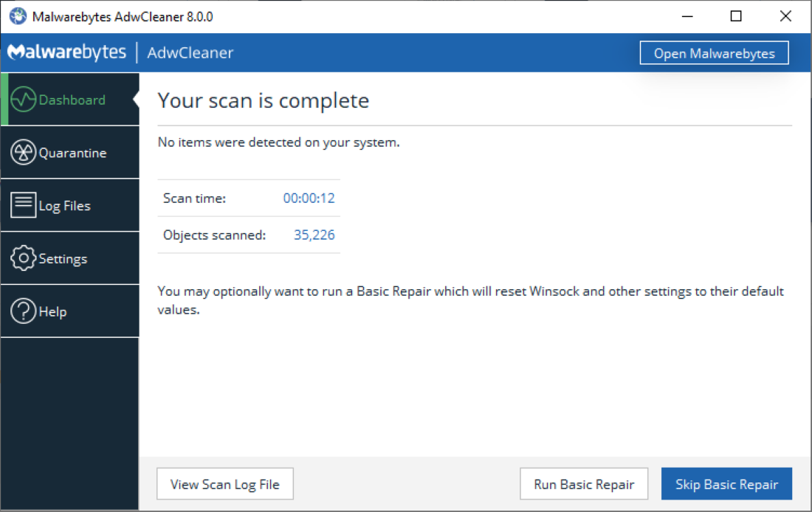Click the AdwCleaner brand text in the header
812x512 pixels.
pos(190,52)
